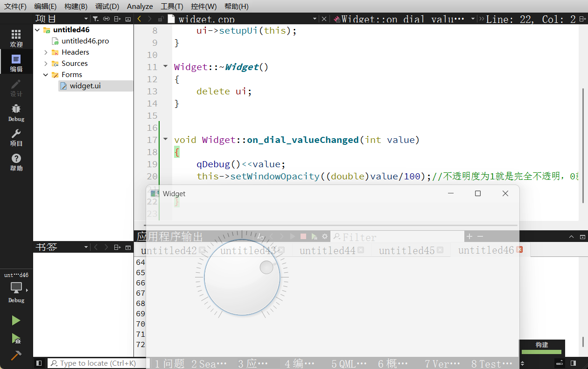Collapse the untitled46 project node
The width and height of the screenshot is (588, 369).
pos(37,30)
